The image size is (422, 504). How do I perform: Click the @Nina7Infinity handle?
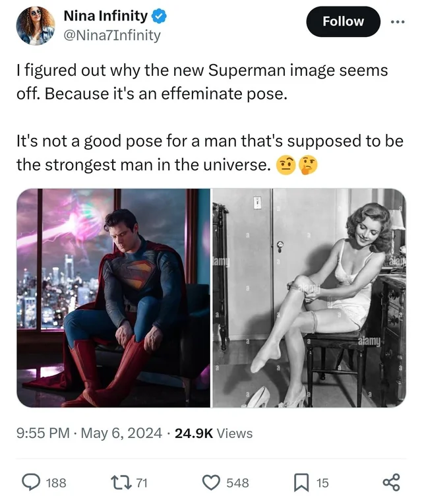pyautogui.click(x=112, y=35)
